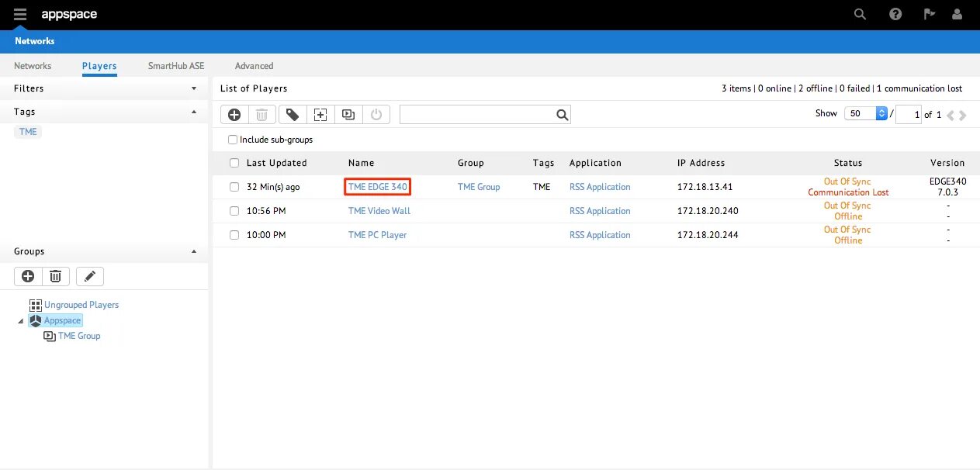980x470 pixels.
Task: Sort by Tags column header
Action: [544, 163]
